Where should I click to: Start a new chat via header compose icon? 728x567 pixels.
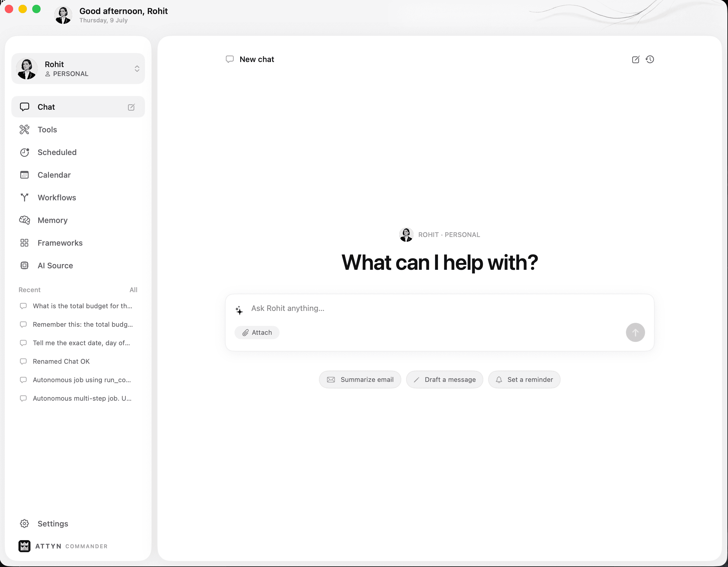tap(636, 60)
